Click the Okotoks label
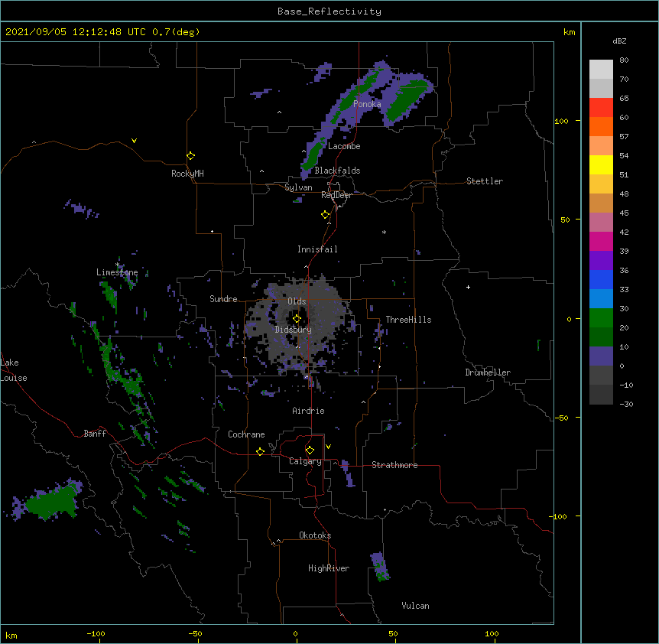Viewport: 659px width, 644px height. [315, 535]
